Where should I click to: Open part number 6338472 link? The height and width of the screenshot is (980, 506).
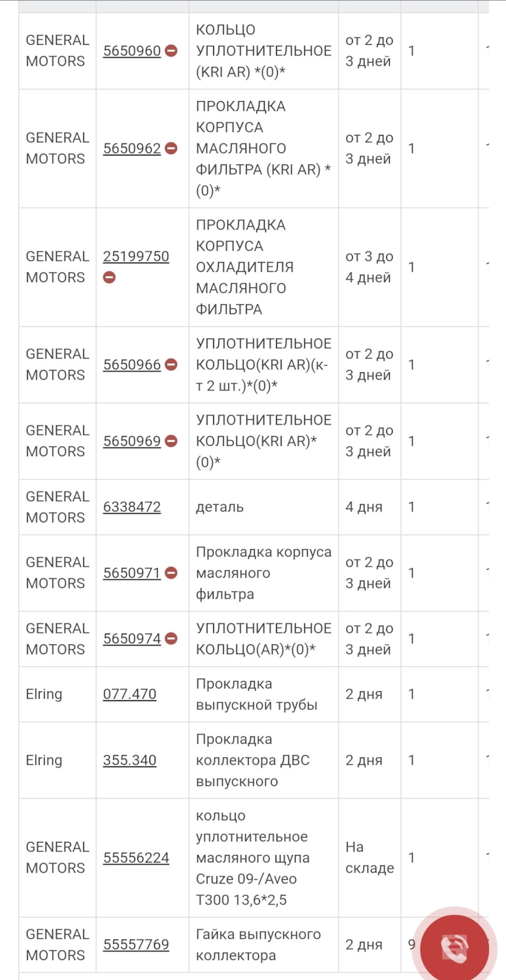point(132,507)
